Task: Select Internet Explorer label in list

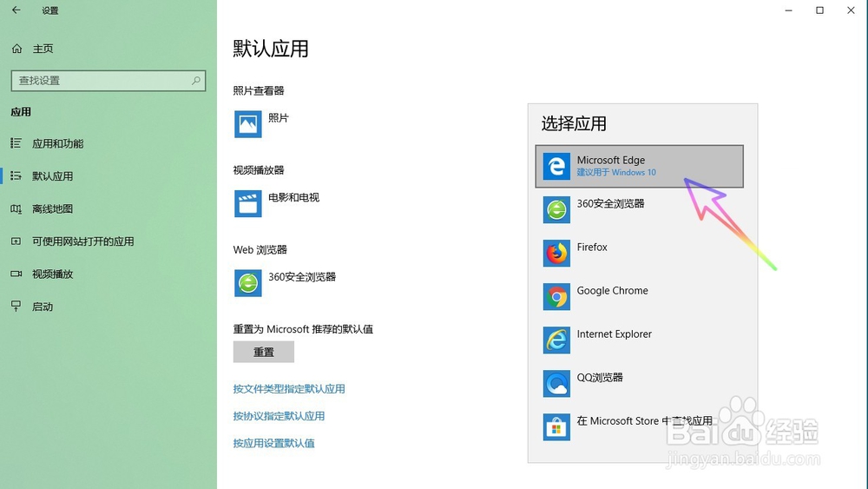Action: (614, 334)
